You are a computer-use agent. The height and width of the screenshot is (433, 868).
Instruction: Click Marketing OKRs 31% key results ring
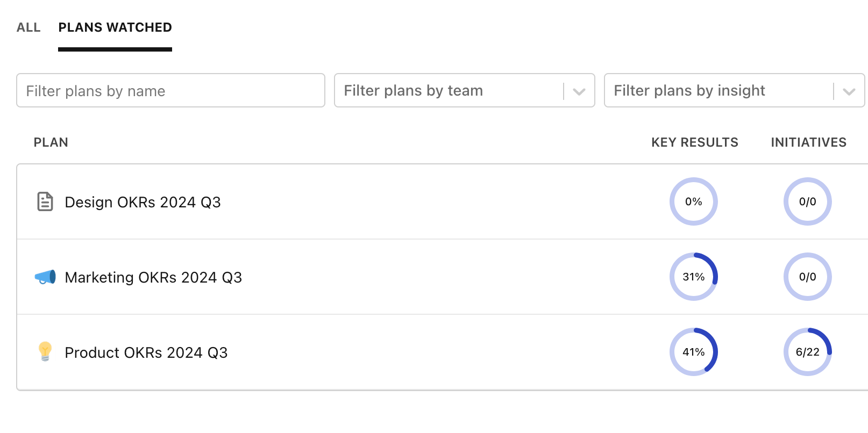[x=693, y=277]
